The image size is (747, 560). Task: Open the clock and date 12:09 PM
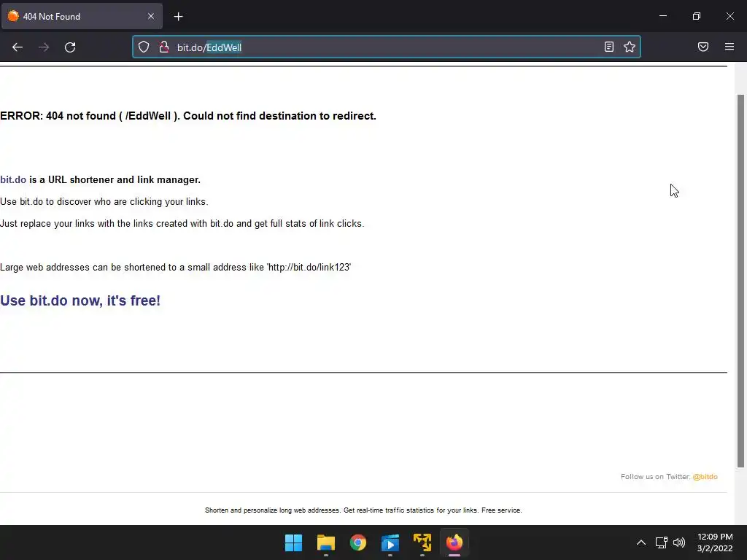click(715, 542)
